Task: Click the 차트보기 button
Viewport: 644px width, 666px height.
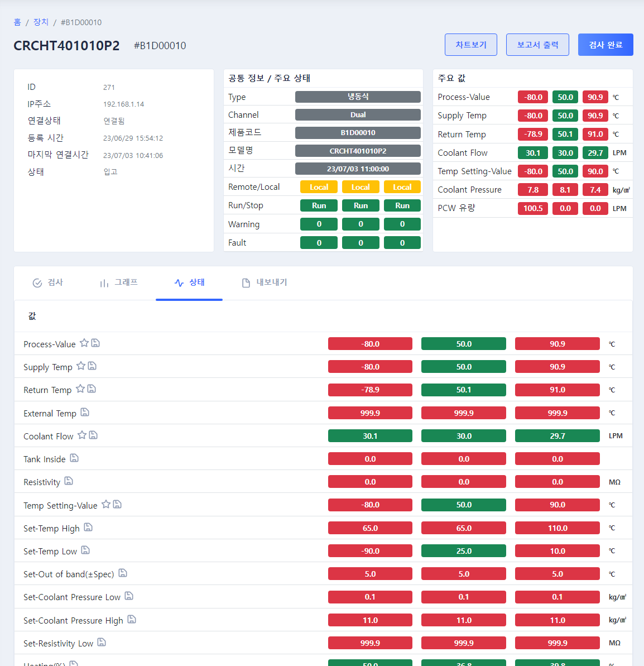Action: 471,45
